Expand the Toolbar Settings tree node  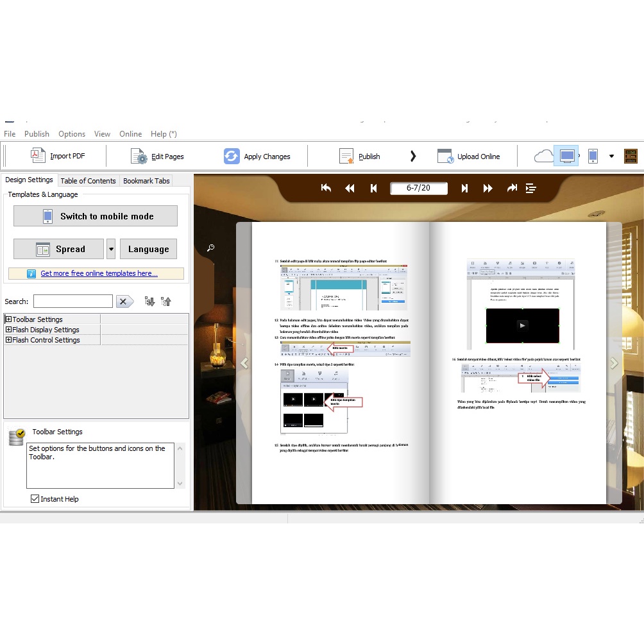click(8, 319)
